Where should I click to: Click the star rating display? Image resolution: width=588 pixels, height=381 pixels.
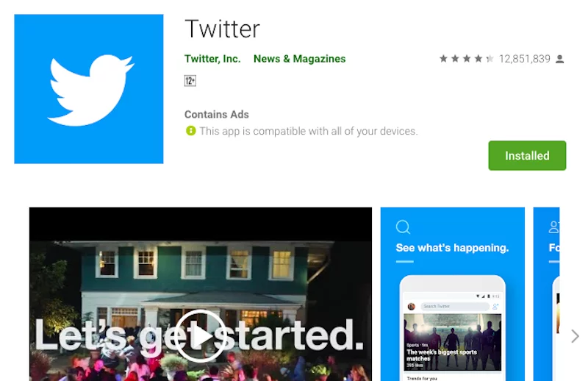click(467, 59)
